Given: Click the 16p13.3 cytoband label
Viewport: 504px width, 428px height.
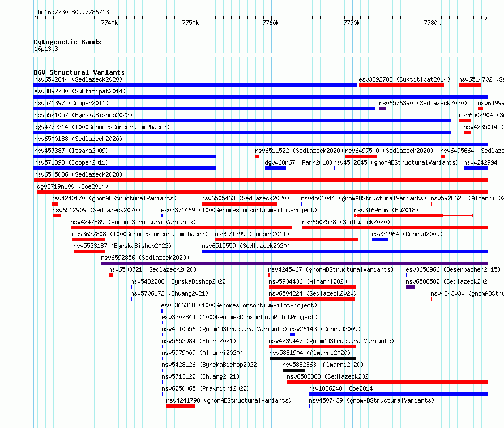Looking at the screenshot, I should pyautogui.click(x=46, y=49).
